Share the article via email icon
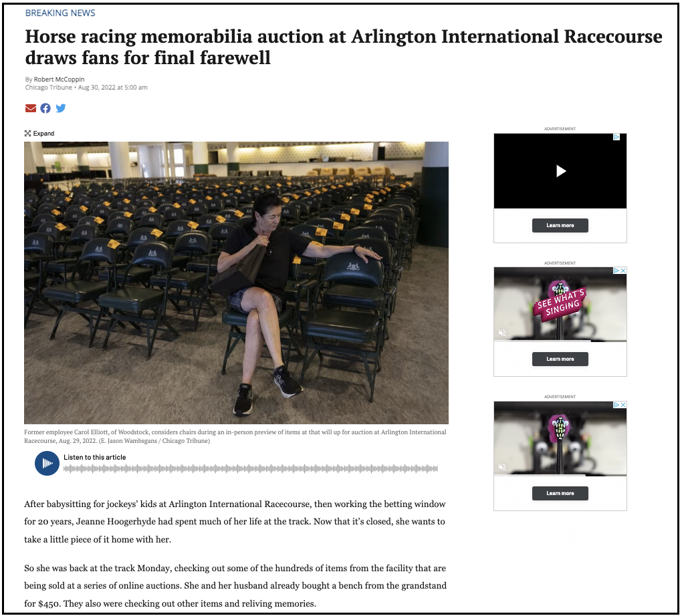The image size is (682, 616). coord(31,108)
